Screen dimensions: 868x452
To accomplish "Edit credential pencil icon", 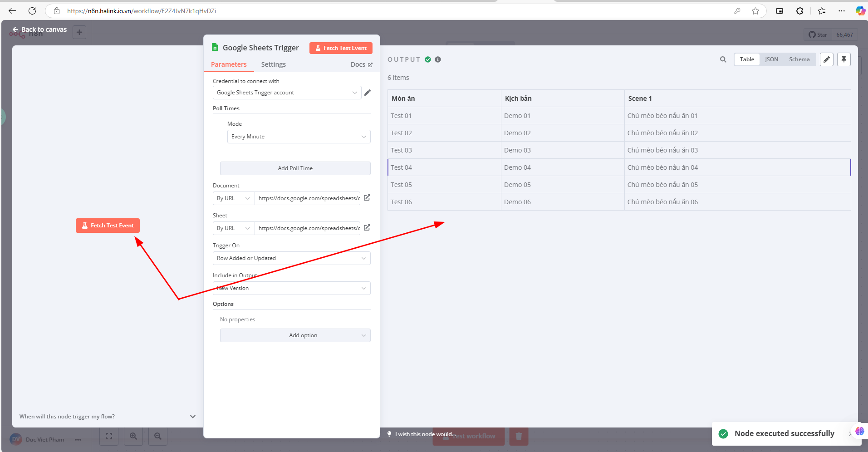I will [x=368, y=93].
